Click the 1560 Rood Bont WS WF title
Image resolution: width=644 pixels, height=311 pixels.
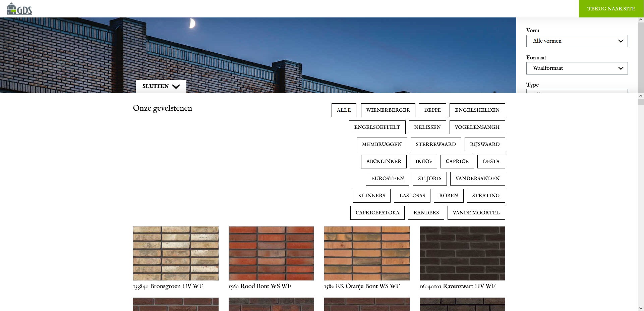(x=260, y=286)
